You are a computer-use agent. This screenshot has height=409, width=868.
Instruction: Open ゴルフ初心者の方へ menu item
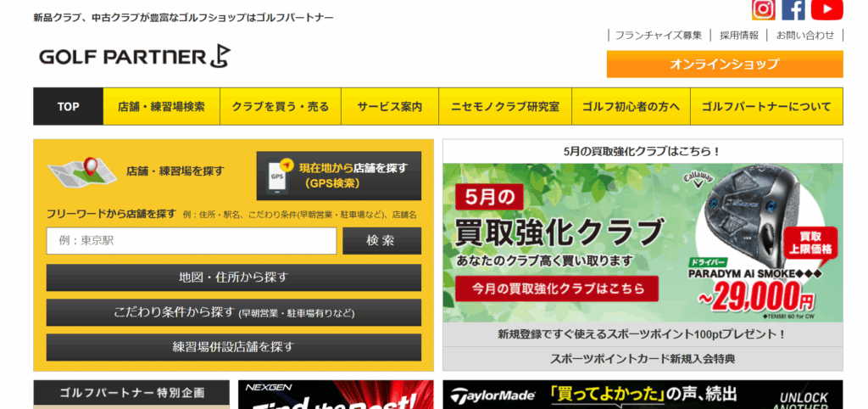[x=631, y=106]
